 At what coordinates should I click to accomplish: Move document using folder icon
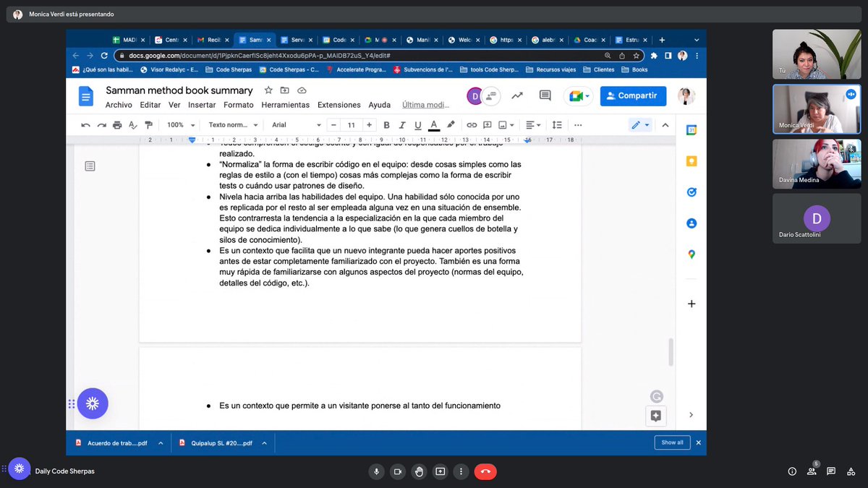285,90
